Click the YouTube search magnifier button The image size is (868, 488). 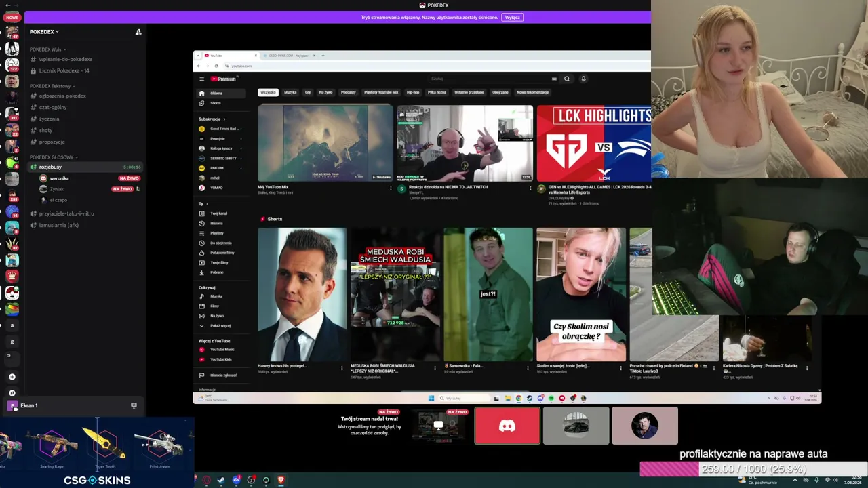coord(567,79)
